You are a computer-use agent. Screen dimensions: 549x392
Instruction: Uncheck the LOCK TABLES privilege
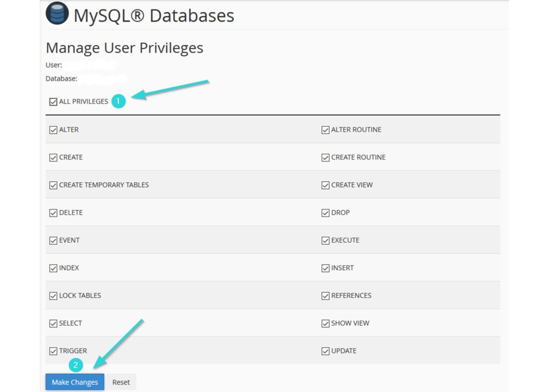pyautogui.click(x=53, y=296)
